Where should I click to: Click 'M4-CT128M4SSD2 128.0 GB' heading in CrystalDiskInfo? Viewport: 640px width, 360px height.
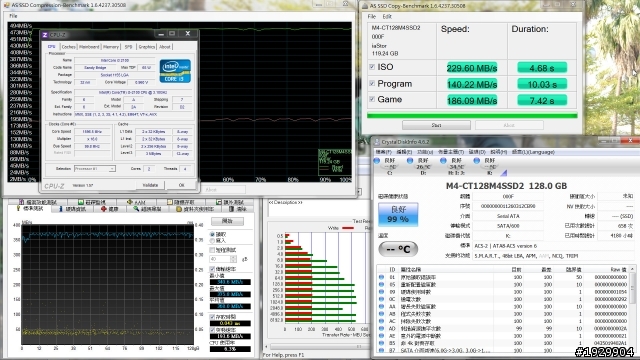click(x=506, y=186)
